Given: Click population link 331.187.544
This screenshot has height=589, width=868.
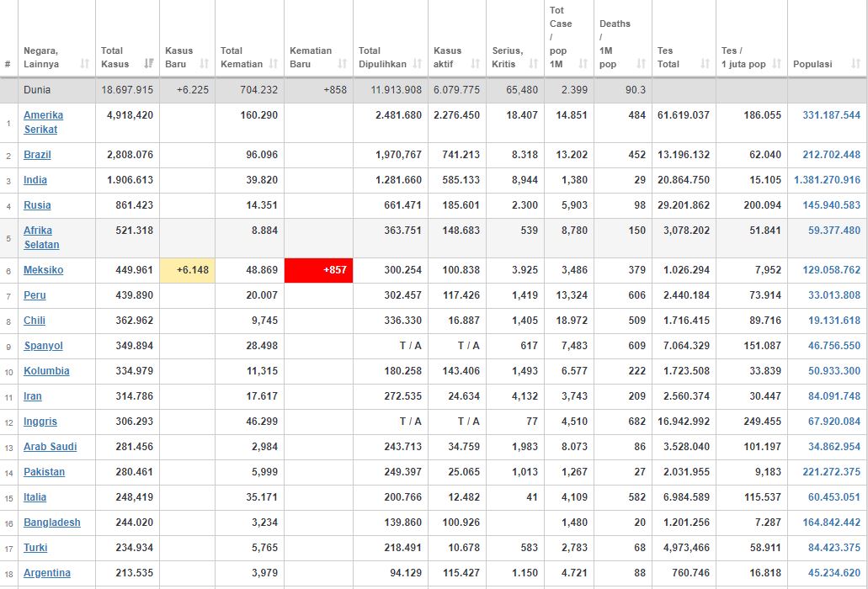Looking at the screenshot, I should click(x=832, y=115).
